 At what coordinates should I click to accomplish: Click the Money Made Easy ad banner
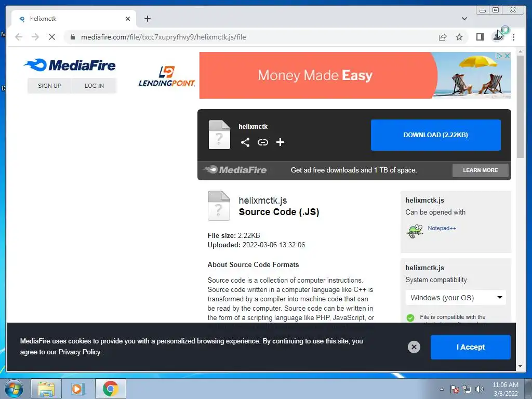coord(355,75)
